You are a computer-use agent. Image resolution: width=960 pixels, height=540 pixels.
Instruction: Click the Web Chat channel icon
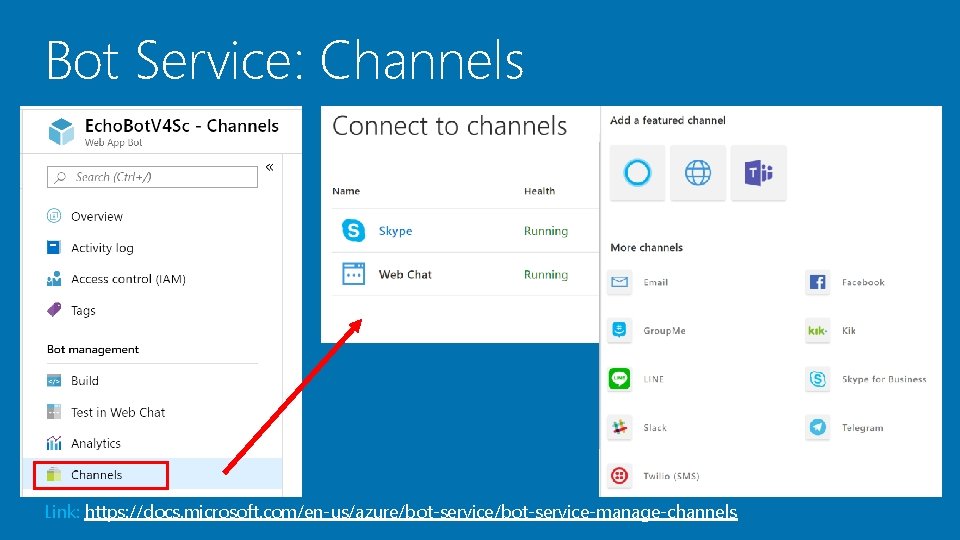click(x=353, y=274)
